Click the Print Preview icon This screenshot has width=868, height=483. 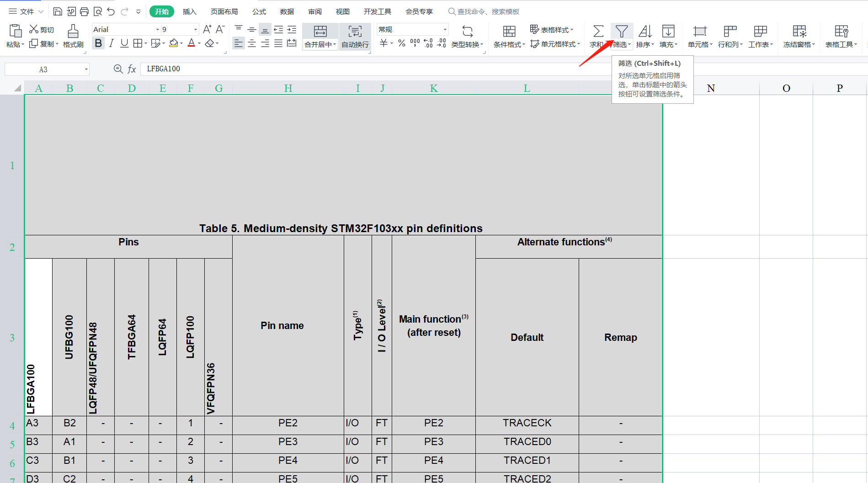pos(97,11)
